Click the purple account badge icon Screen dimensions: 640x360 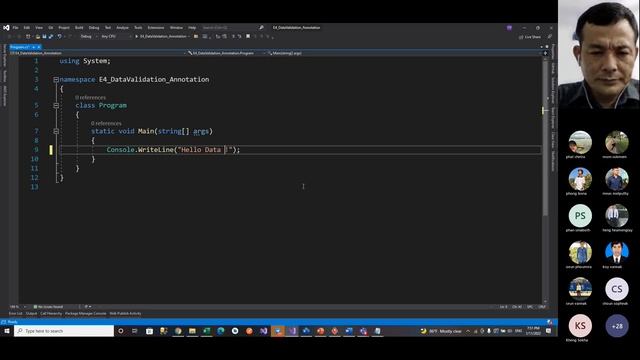(509, 28)
